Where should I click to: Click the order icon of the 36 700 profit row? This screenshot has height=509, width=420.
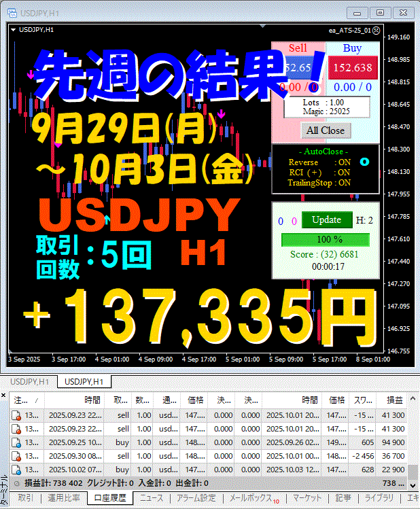tap(16, 456)
